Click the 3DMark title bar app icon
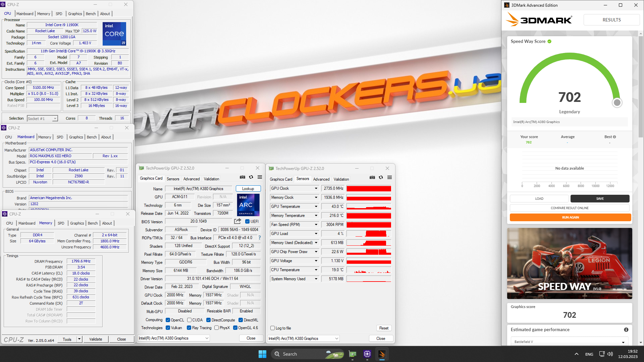 point(506,5)
